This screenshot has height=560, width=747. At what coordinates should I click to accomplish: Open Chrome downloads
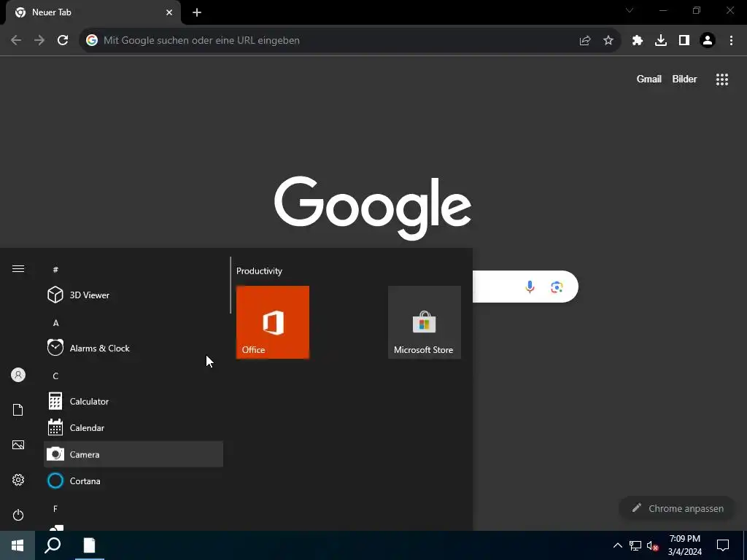(661, 41)
